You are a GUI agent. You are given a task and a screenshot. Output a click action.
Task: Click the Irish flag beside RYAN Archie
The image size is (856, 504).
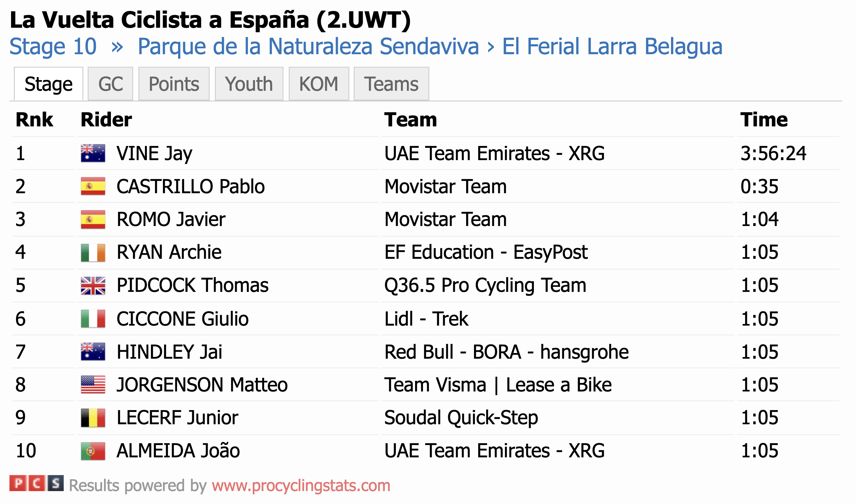click(93, 253)
